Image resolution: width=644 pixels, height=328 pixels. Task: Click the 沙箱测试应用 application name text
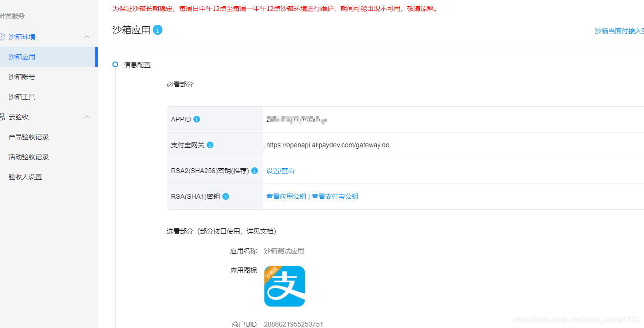pos(284,251)
